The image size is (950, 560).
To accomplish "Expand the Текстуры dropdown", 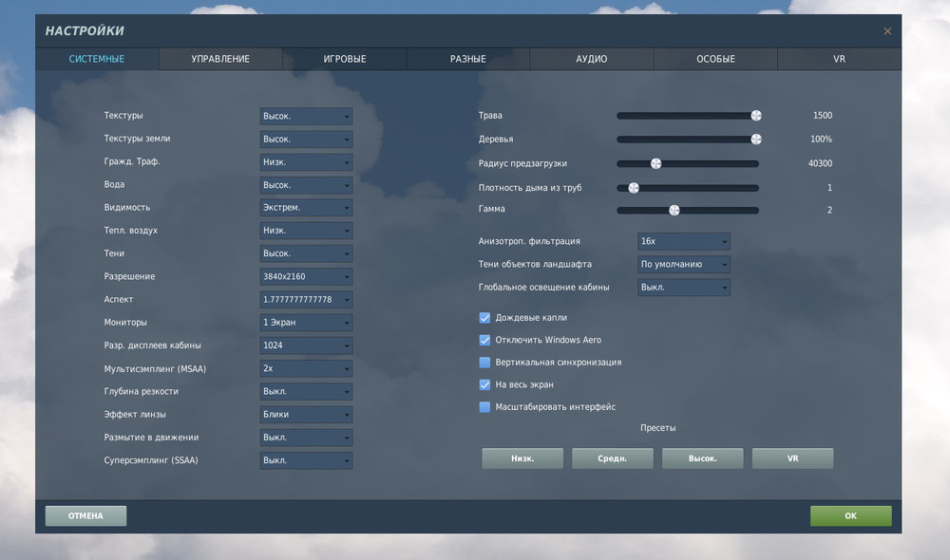I will 306,116.
